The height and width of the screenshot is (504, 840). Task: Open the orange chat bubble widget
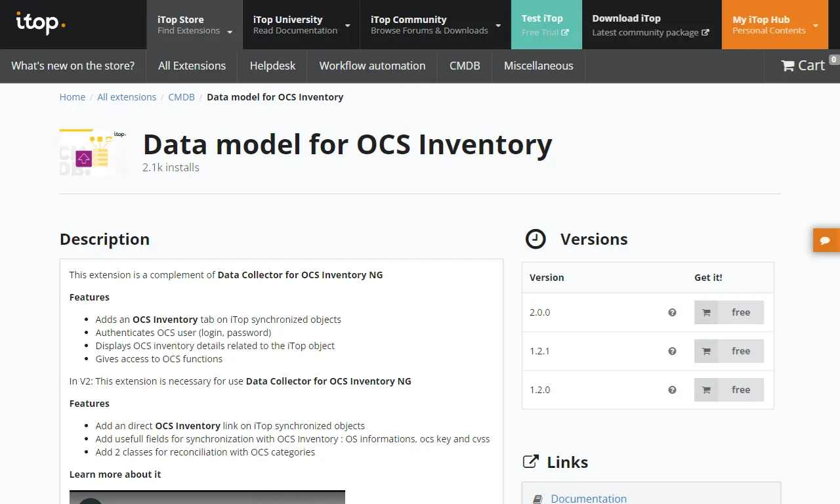click(826, 241)
